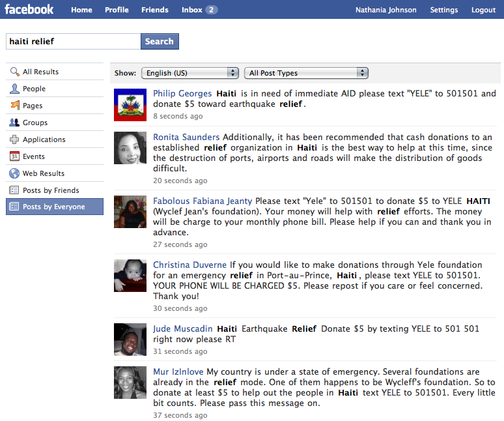
Task: Open Settings in the top bar
Action: click(444, 10)
